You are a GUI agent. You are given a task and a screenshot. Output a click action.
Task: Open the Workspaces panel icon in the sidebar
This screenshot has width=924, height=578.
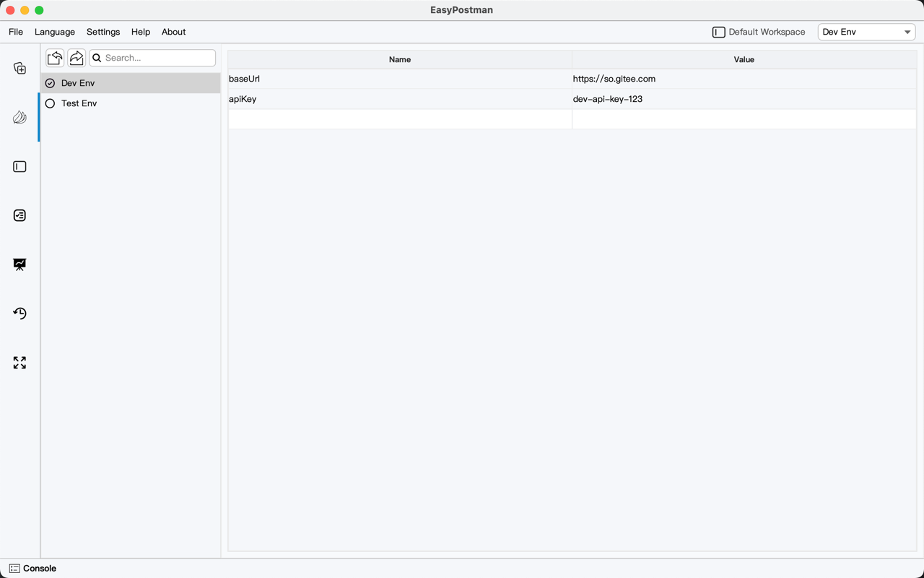pos(19,166)
